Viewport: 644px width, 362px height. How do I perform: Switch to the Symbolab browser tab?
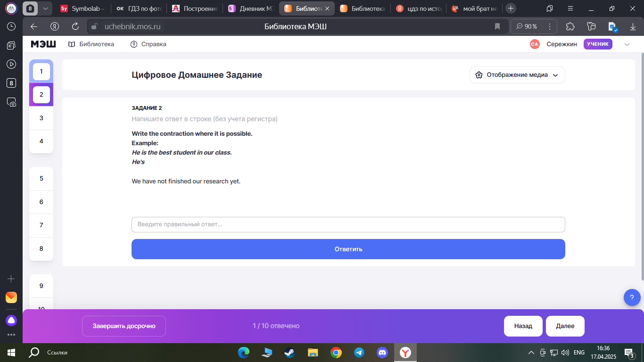(x=83, y=8)
